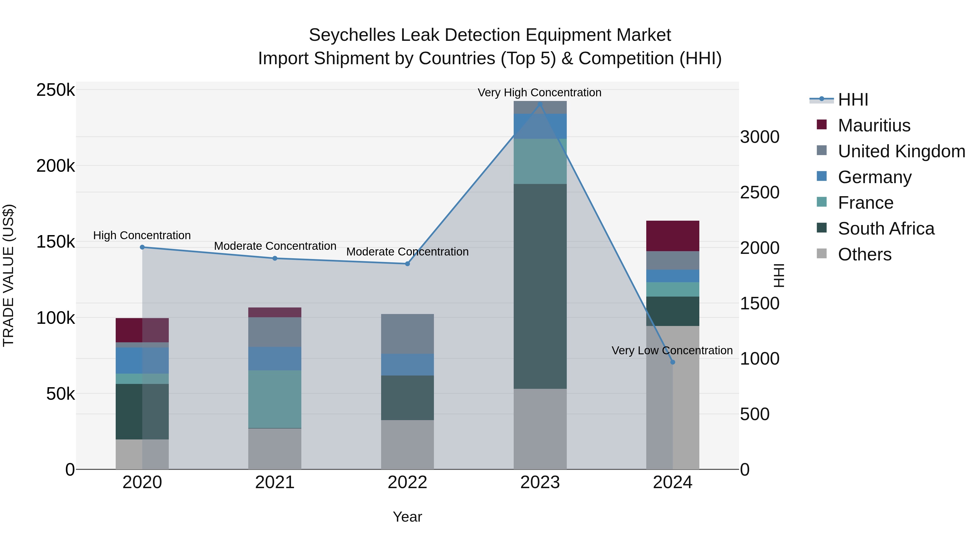Viewport: 980px width, 551px height.
Task: Toggle the Others legend entry
Action: pyautogui.click(x=854, y=254)
